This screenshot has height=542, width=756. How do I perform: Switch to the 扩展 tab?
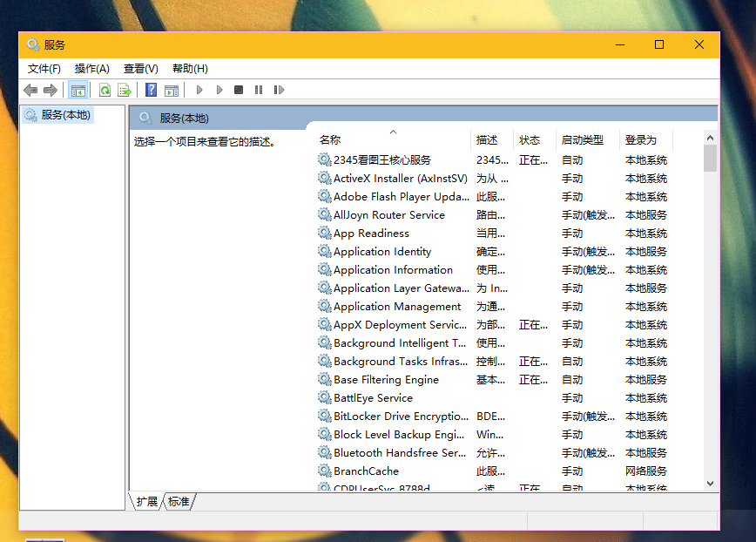[146, 502]
